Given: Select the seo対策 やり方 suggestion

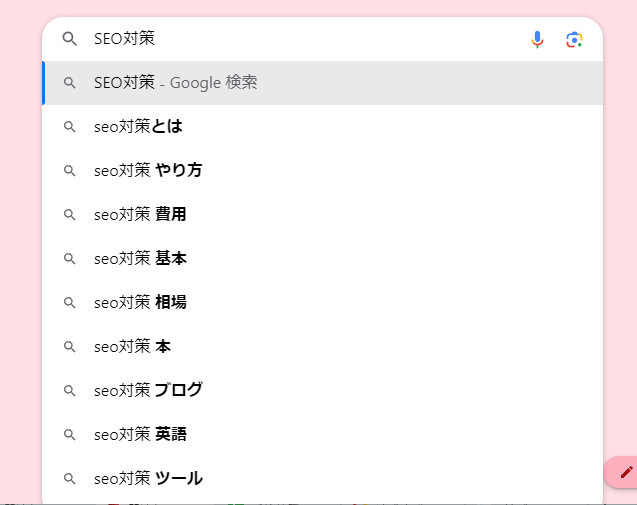Looking at the screenshot, I should tap(323, 171).
